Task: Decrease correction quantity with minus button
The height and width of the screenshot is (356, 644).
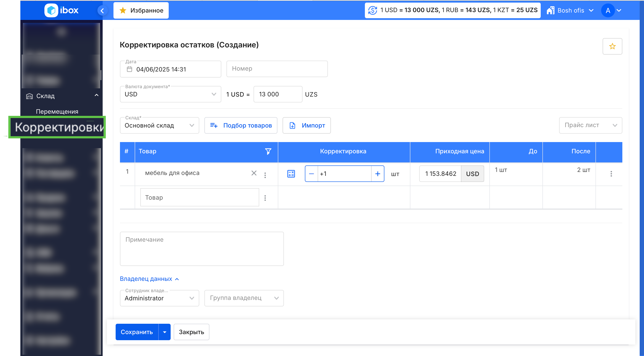Action: [312, 174]
